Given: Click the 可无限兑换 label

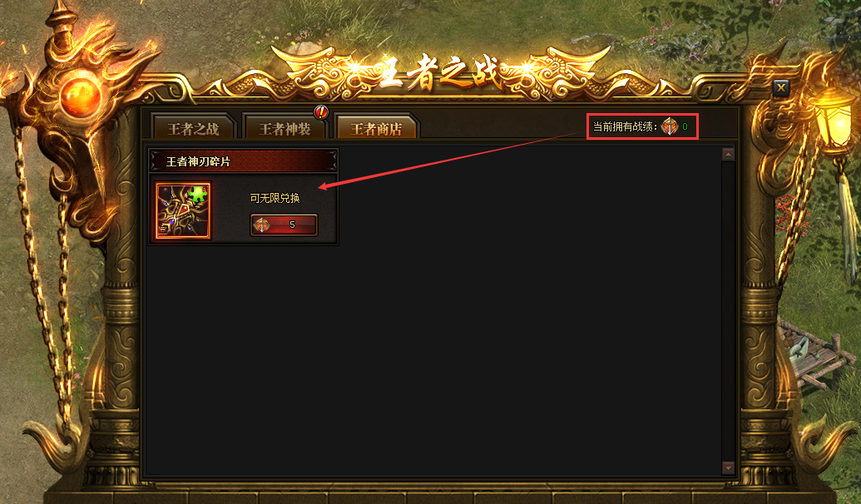Looking at the screenshot, I should point(275,198).
